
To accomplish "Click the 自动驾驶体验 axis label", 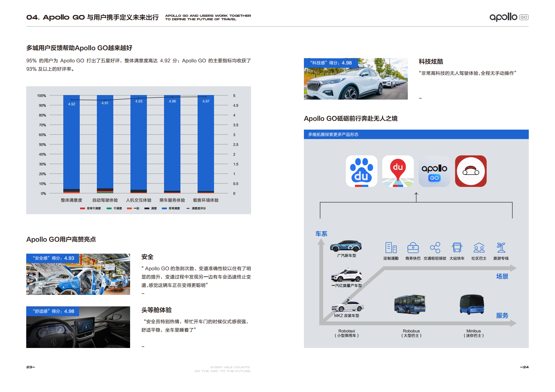I will [x=105, y=200].
